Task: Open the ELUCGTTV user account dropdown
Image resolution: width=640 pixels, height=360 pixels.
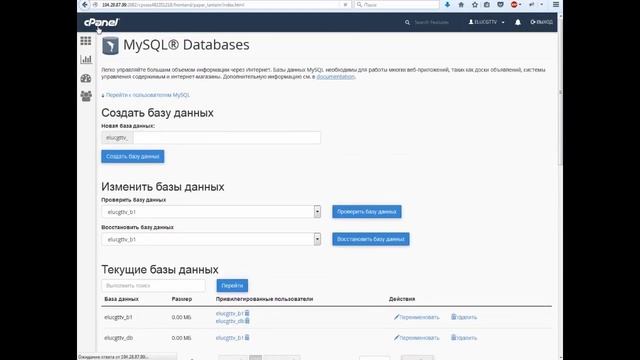Action: tap(486, 22)
